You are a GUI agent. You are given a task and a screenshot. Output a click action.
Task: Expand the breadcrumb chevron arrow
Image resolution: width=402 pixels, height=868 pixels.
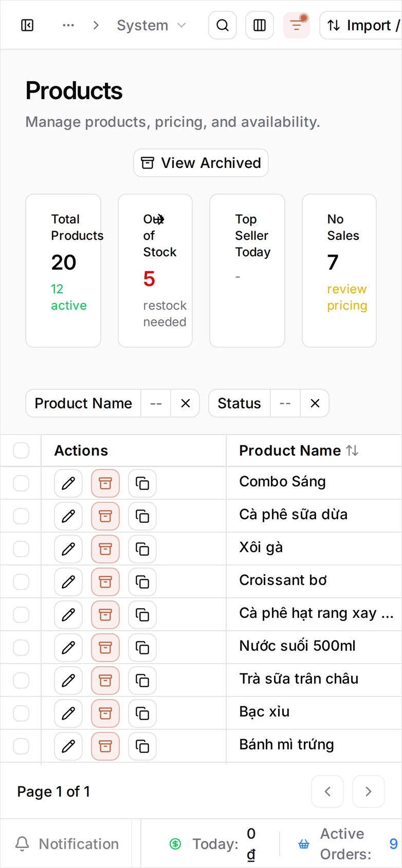[96, 25]
